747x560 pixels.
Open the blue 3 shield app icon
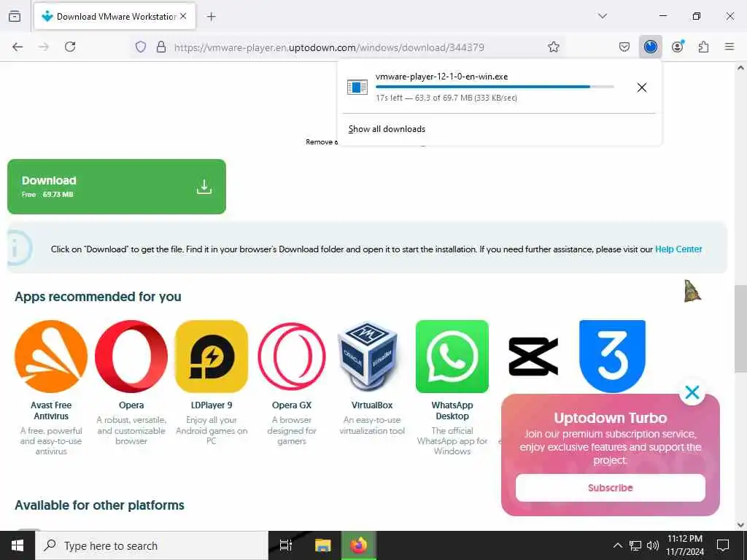point(612,356)
